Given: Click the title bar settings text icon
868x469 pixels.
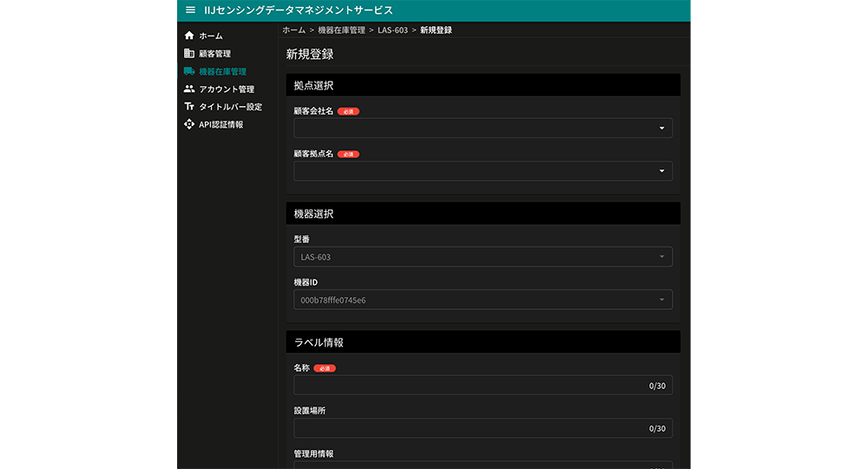Looking at the screenshot, I should (x=189, y=107).
